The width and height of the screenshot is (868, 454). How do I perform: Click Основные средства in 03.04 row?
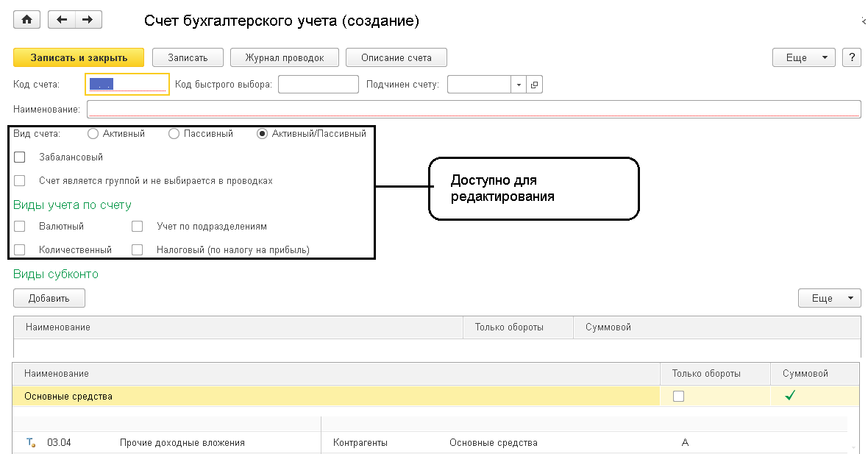point(494,442)
